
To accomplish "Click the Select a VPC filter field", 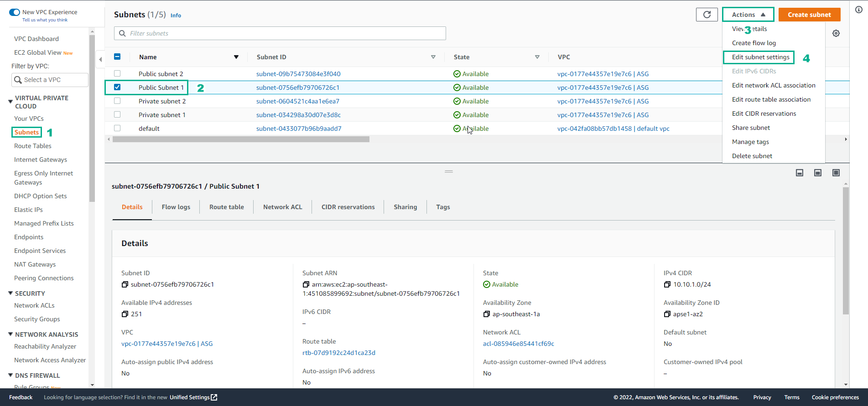I will click(x=50, y=80).
